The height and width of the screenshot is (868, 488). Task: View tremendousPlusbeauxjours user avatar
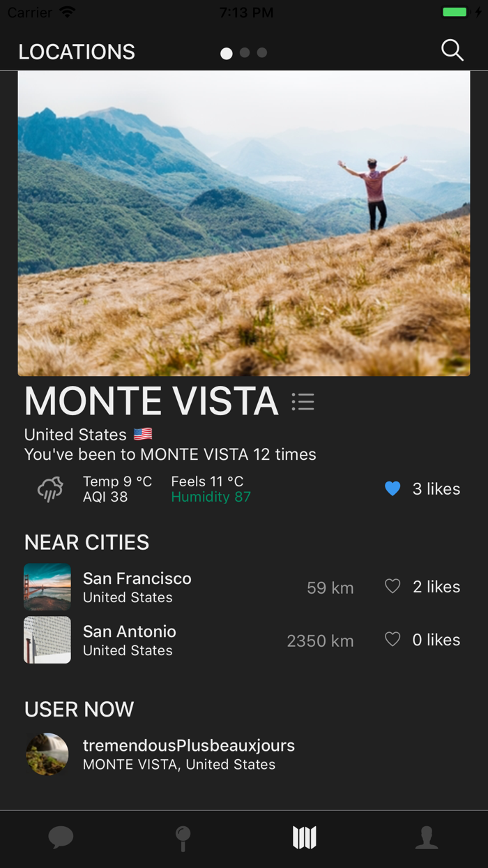pos(47,754)
